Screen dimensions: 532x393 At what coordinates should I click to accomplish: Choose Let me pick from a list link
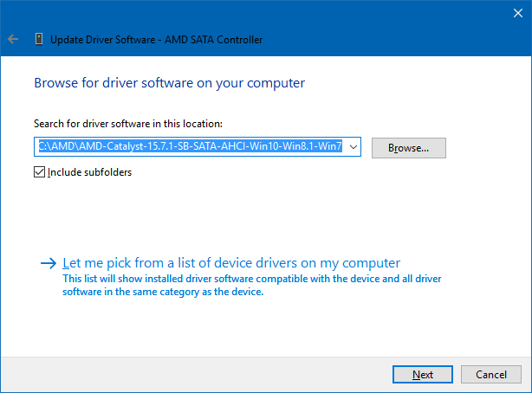231,263
